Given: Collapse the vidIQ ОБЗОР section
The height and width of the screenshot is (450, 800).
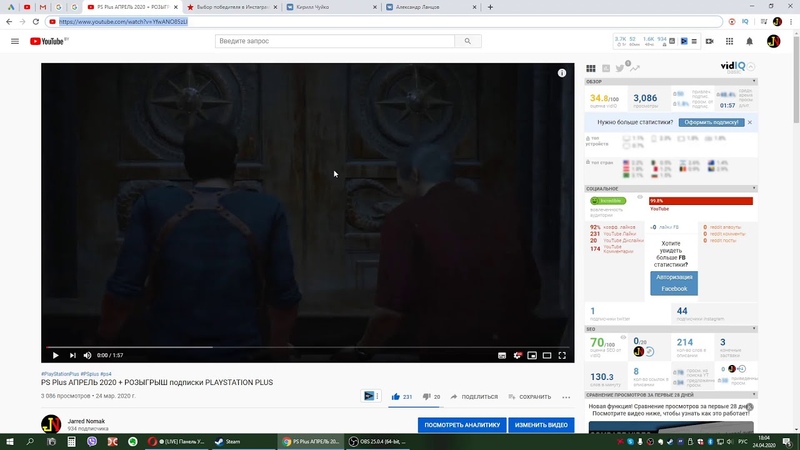Looking at the screenshot, I should (754, 81).
